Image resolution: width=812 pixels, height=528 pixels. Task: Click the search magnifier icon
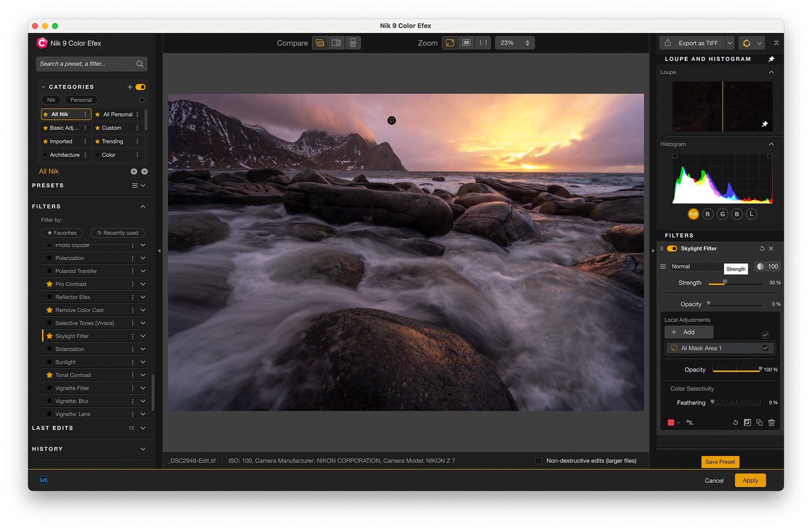pos(140,64)
